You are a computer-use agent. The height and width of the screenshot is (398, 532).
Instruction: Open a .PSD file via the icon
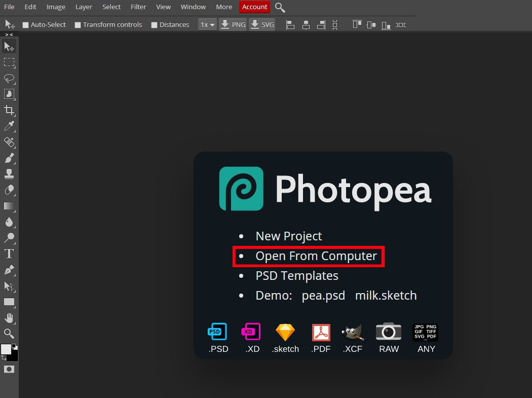217,332
